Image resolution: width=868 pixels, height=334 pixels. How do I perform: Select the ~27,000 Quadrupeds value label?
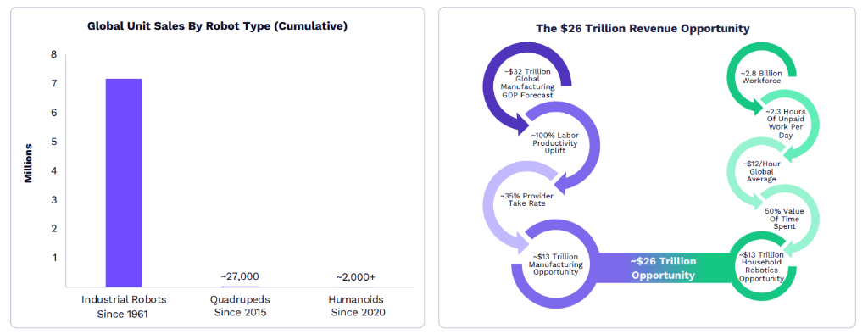[240, 276]
